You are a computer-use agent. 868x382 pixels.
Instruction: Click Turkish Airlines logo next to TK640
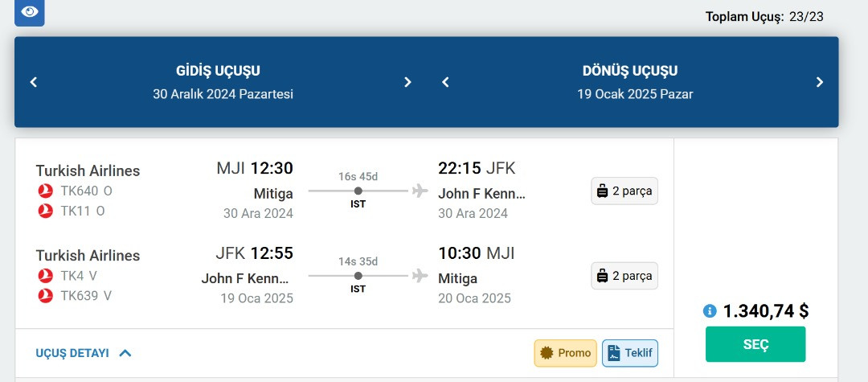pyautogui.click(x=46, y=191)
